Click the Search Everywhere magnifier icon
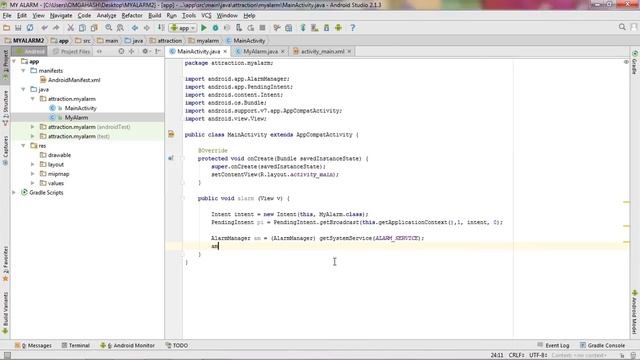The image size is (640, 360). 622,27
